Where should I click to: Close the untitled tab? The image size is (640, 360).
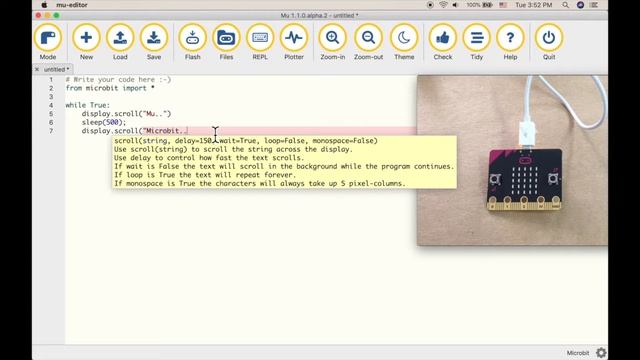click(37, 69)
